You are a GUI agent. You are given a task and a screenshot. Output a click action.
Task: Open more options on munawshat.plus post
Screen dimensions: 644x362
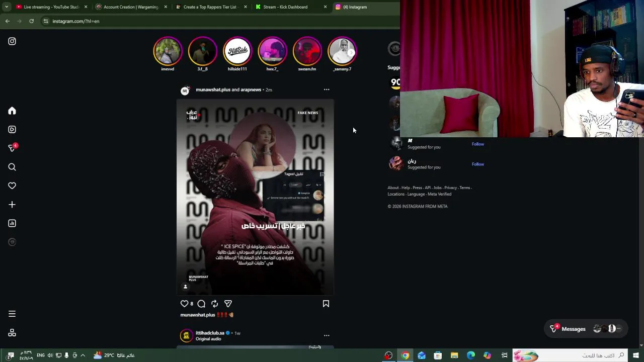327,89
